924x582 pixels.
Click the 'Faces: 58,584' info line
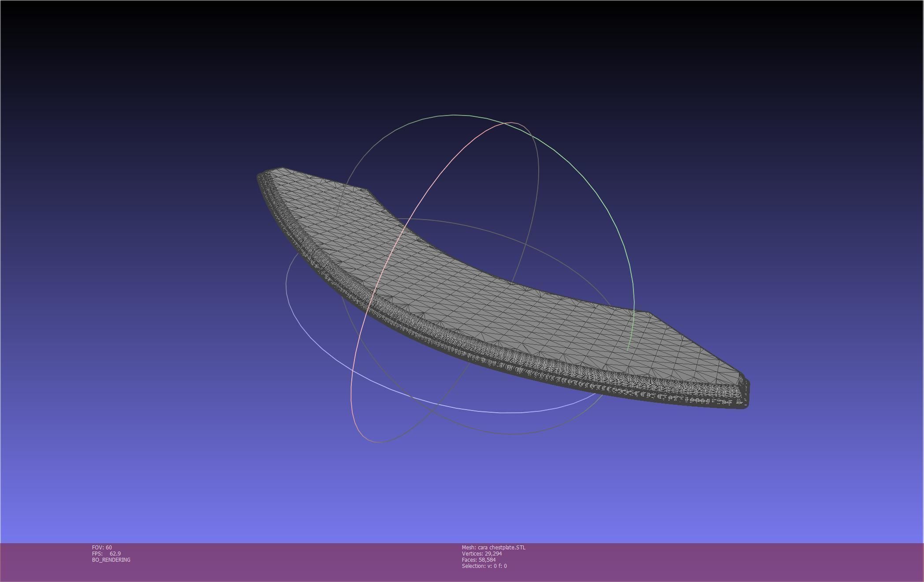click(479, 560)
